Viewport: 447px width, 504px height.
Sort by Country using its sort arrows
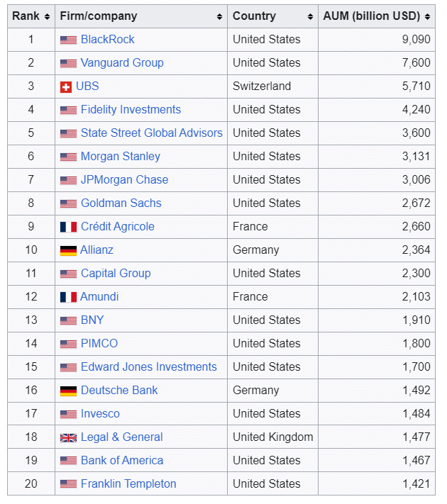coord(310,16)
